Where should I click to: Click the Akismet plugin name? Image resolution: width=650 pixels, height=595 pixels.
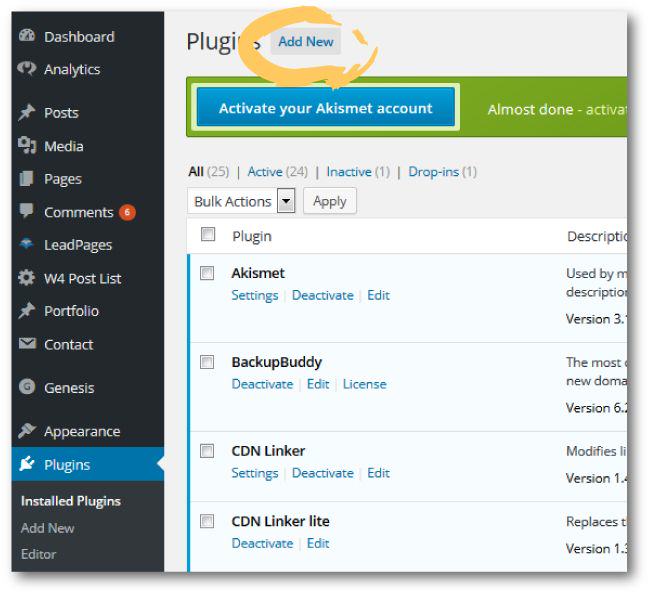point(258,273)
